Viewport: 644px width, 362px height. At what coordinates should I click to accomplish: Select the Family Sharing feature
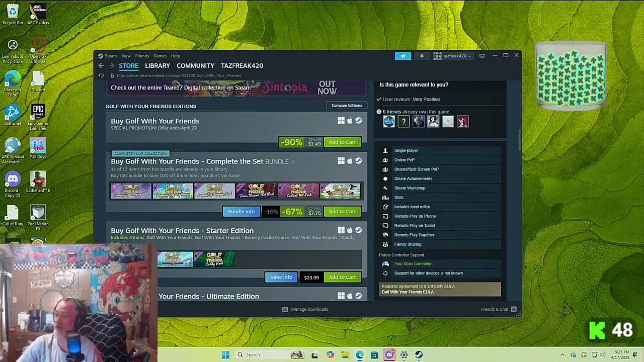pyautogui.click(x=440, y=244)
